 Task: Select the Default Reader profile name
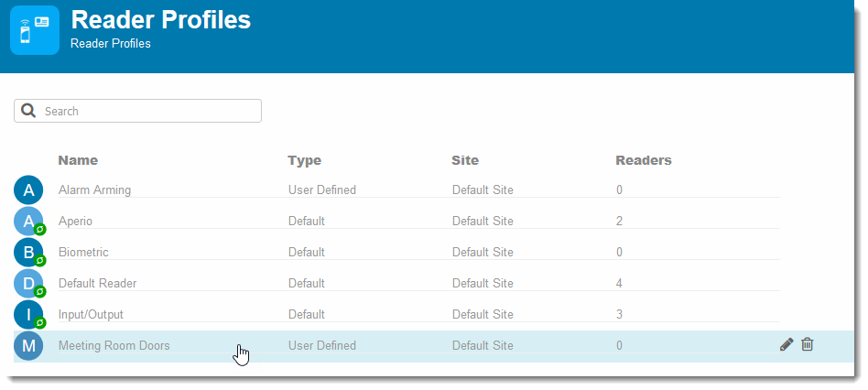tap(97, 283)
